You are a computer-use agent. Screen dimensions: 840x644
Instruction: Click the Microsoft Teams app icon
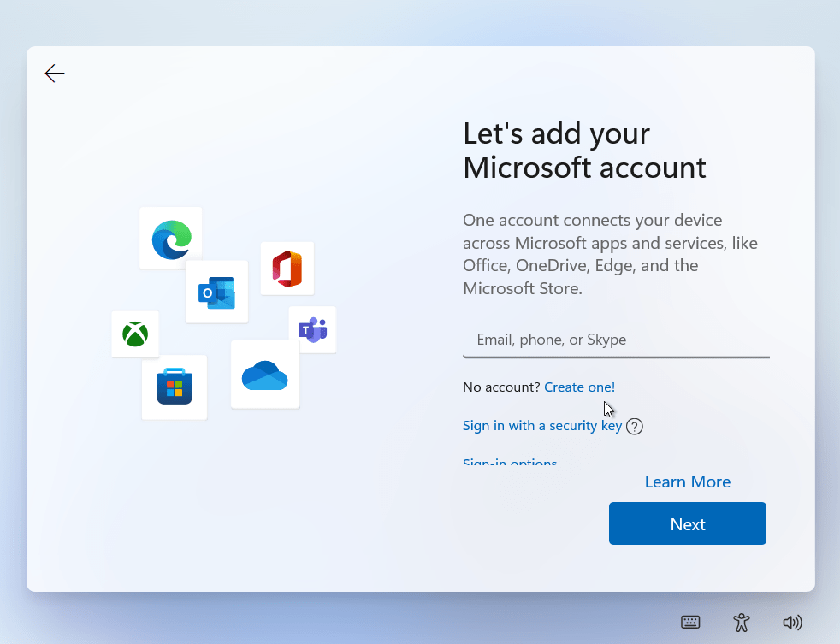pos(313,330)
